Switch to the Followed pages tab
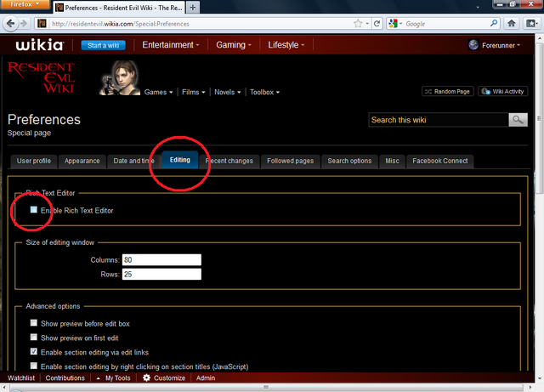Viewport: 544px width, 392px height. coord(290,161)
